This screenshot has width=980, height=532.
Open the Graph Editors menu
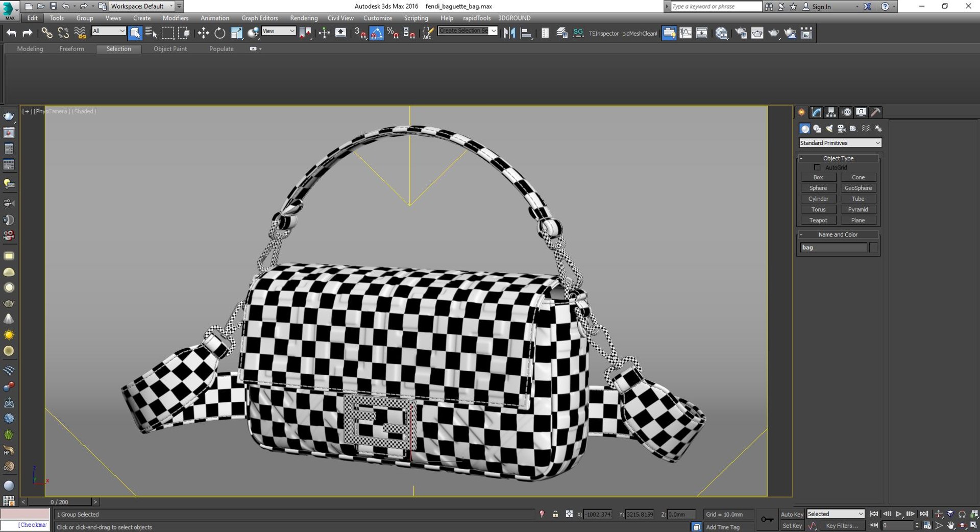(260, 18)
